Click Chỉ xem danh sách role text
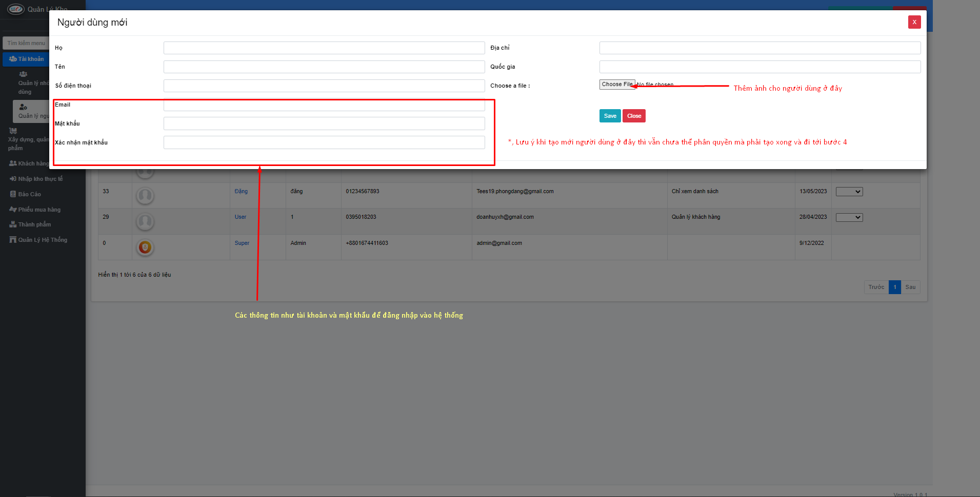The height and width of the screenshot is (497, 980). click(x=695, y=191)
